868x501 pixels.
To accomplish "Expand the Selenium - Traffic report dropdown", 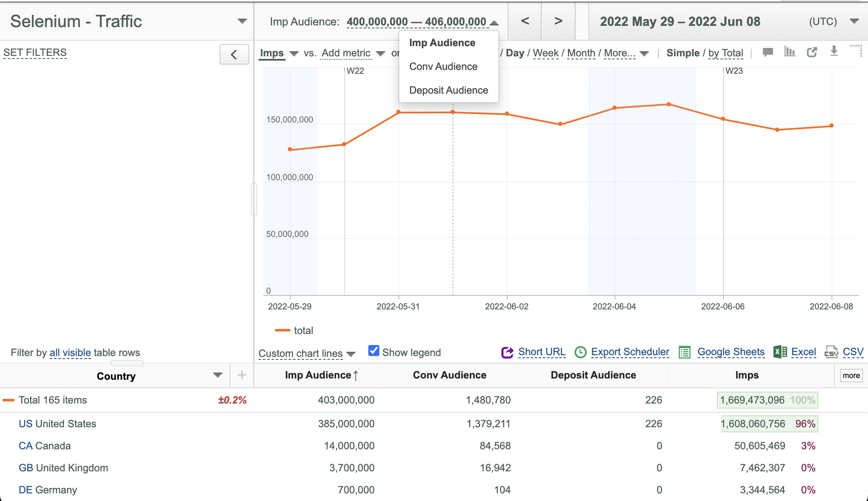I will click(242, 21).
